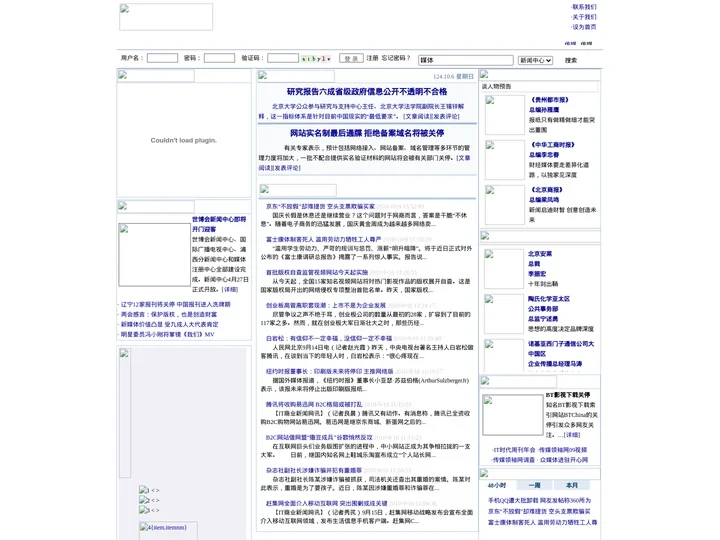Click thumbnail beside 诺基亚西门子通信公司 entry
Screen dimensions: 720x540
[x=504, y=355]
